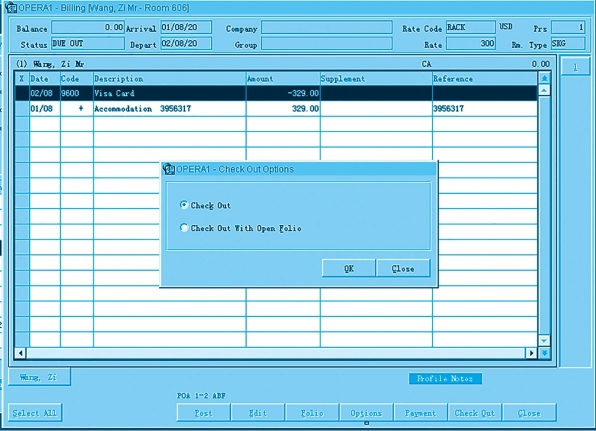Click the Payment button
596x431 pixels.
point(420,413)
